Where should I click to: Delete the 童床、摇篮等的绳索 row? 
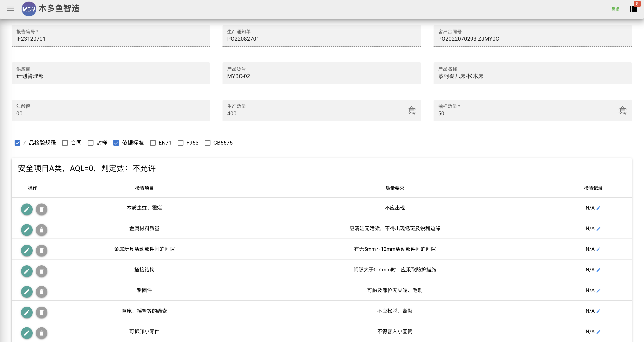pyautogui.click(x=42, y=312)
